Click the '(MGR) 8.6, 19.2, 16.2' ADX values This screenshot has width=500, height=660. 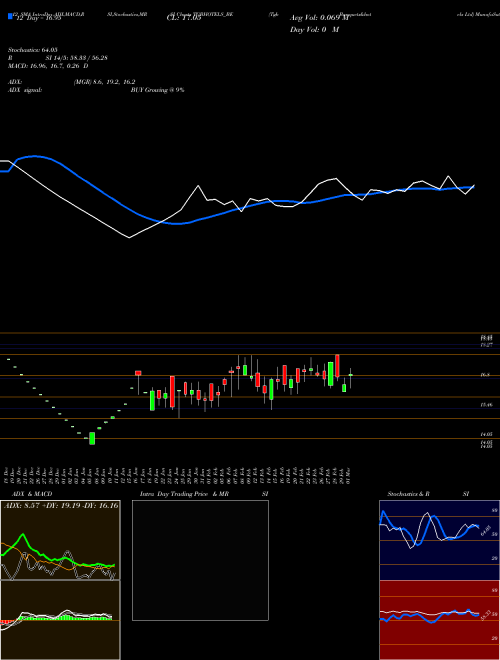pyautogui.click(x=104, y=82)
